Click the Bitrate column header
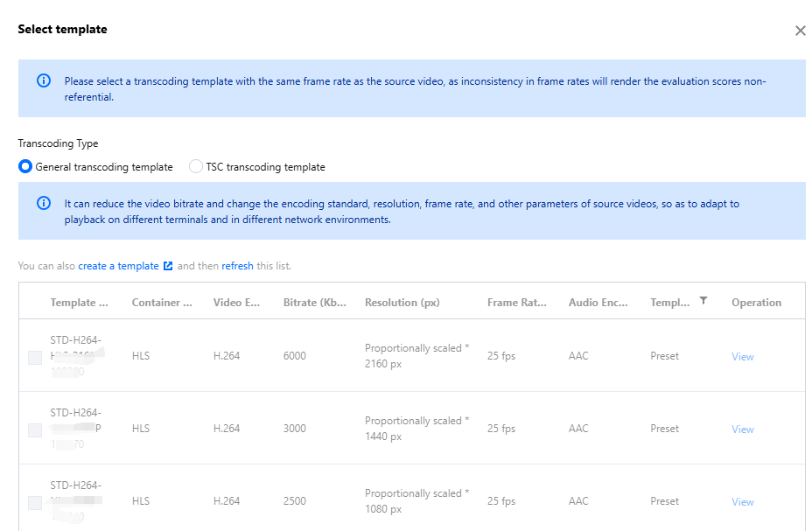The width and height of the screenshot is (812, 531). [x=315, y=303]
